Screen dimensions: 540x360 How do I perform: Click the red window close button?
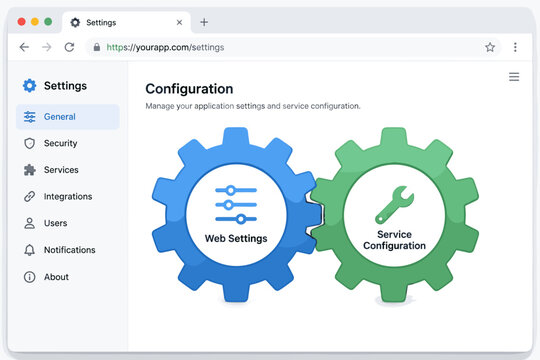point(21,22)
